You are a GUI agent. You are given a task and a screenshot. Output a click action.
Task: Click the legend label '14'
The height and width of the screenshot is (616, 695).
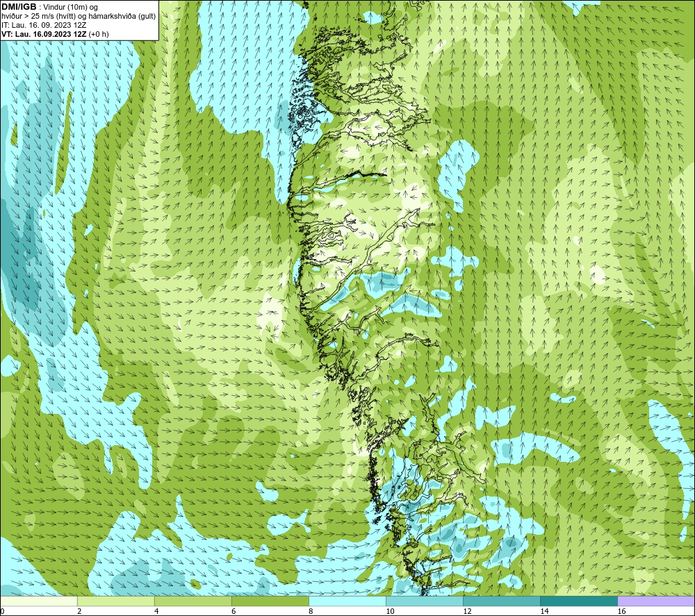pyautogui.click(x=544, y=612)
